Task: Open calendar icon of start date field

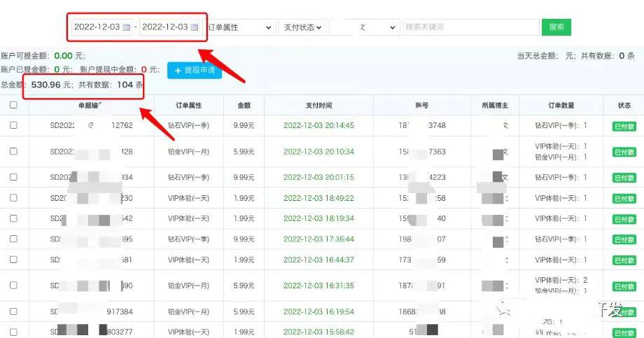Action: 127,27
